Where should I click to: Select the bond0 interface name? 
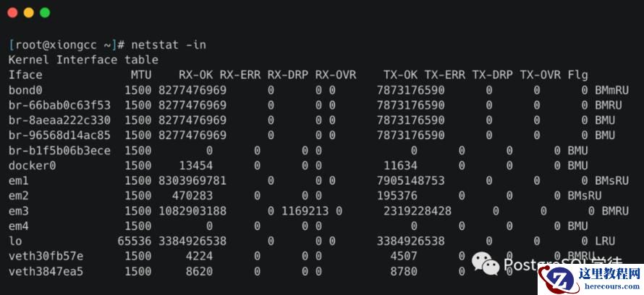pos(25,90)
